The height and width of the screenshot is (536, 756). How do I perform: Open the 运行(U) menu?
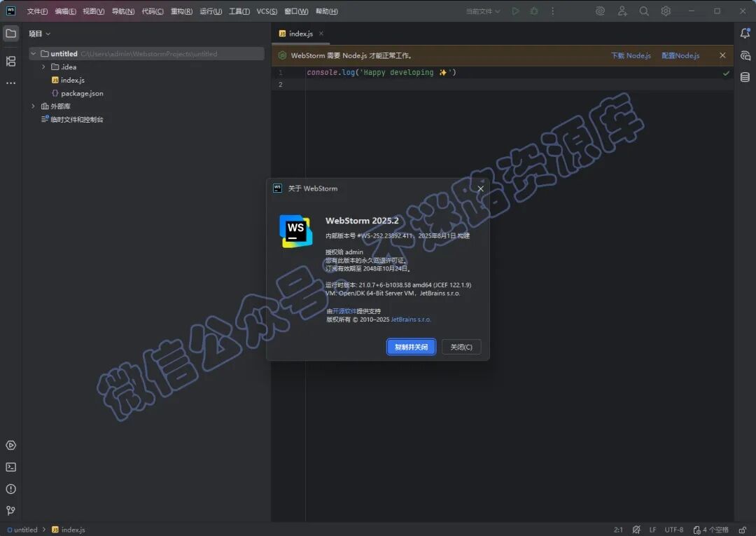click(211, 11)
